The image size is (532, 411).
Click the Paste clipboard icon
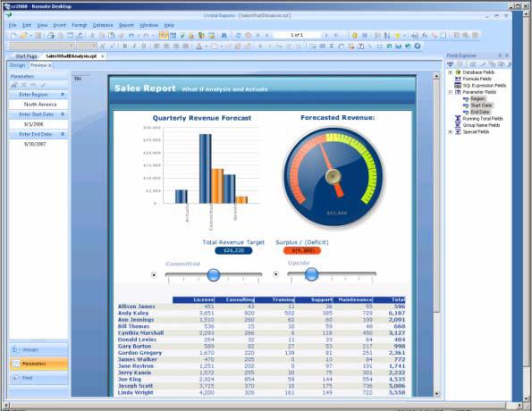111,35
